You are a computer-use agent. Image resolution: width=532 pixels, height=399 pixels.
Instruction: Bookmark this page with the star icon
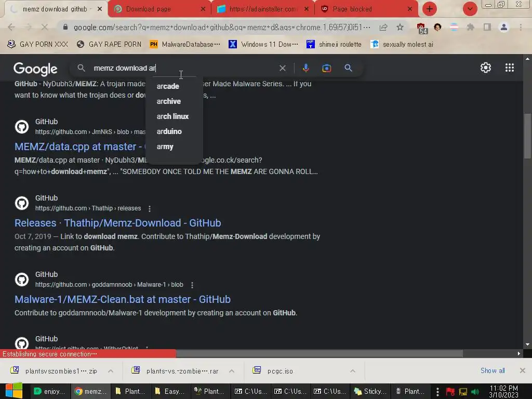click(x=400, y=27)
